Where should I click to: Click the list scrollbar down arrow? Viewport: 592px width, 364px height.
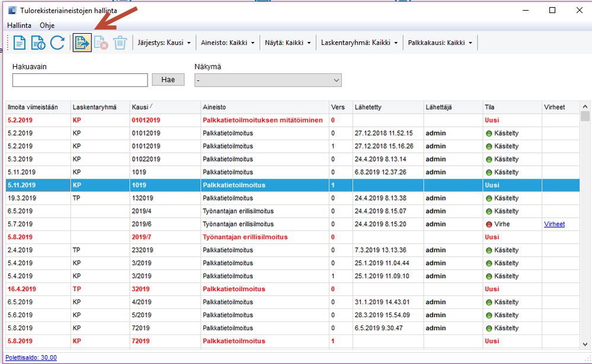pos(585,344)
